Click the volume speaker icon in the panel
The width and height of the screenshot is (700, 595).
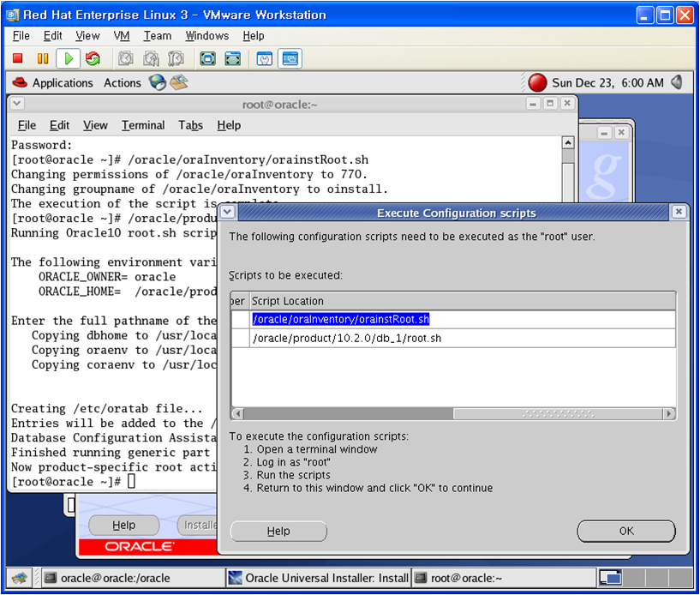click(677, 82)
